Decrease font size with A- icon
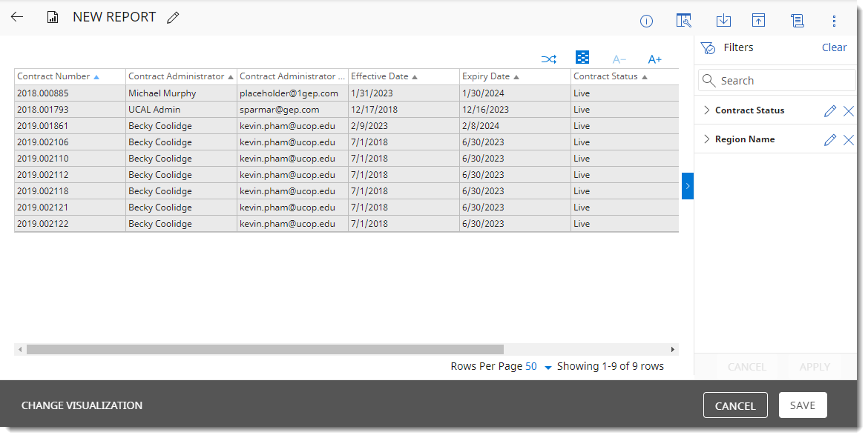This screenshot has height=438, width=868. [619, 59]
